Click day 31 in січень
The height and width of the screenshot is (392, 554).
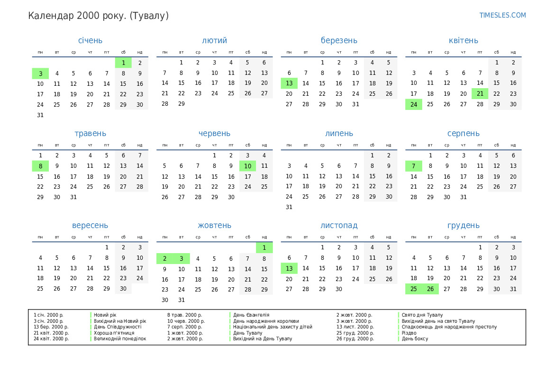click(x=40, y=115)
